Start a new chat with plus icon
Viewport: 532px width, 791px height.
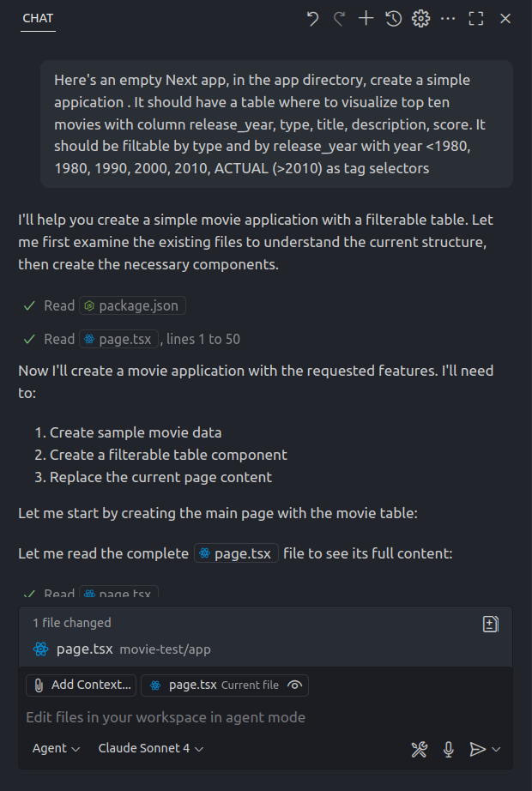pos(366,19)
